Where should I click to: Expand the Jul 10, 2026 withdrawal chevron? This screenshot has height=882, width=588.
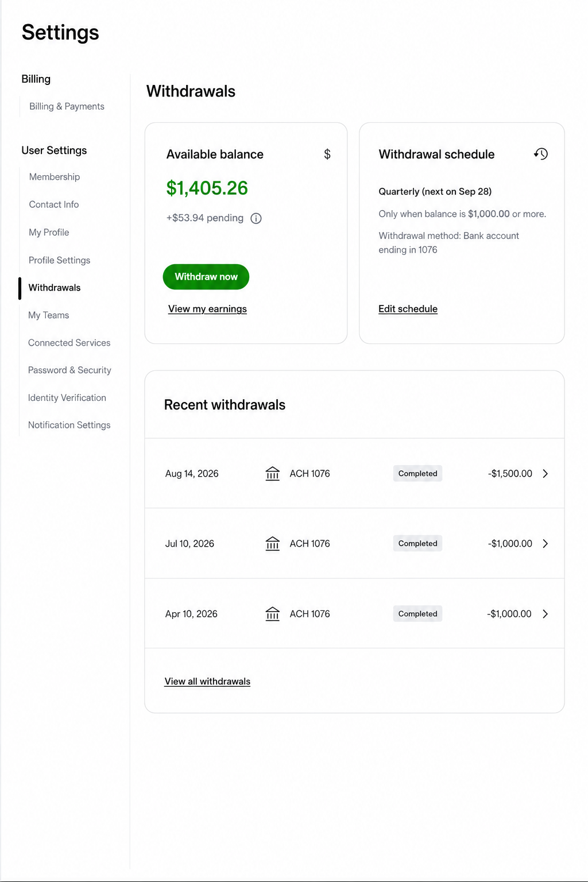(x=546, y=543)
